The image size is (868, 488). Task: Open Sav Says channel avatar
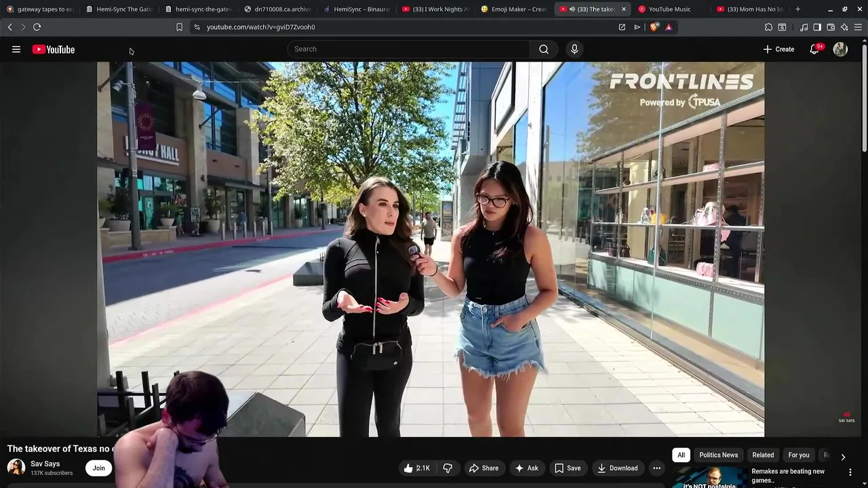click(x=16, y=468)
